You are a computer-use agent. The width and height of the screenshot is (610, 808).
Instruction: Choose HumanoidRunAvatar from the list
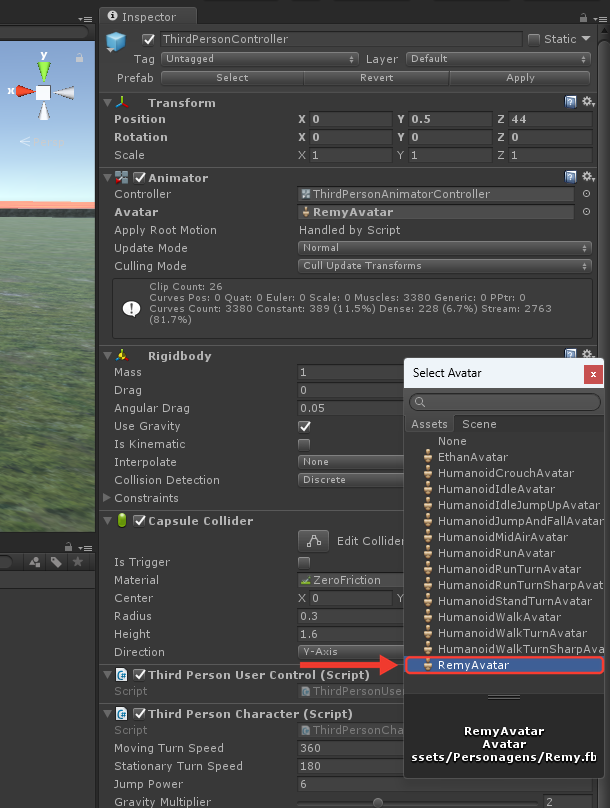coord(504,553)
